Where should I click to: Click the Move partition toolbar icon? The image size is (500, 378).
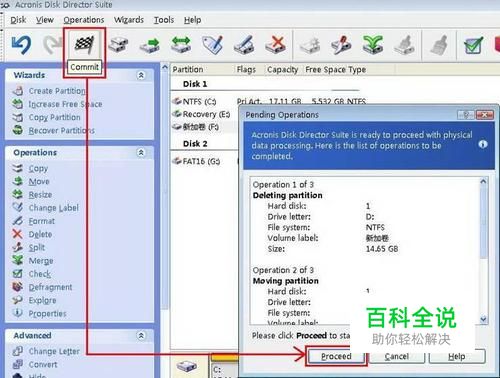click(150, 46)
